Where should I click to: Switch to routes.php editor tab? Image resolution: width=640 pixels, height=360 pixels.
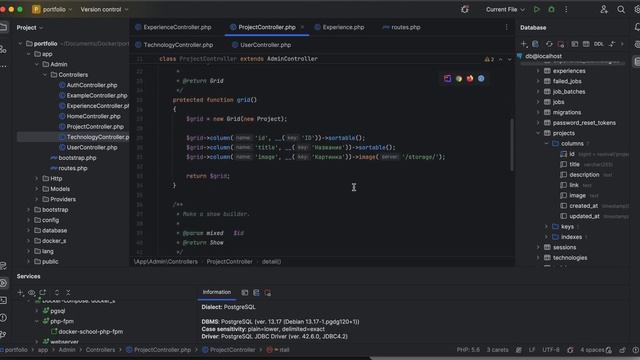[x=402, y=27]
